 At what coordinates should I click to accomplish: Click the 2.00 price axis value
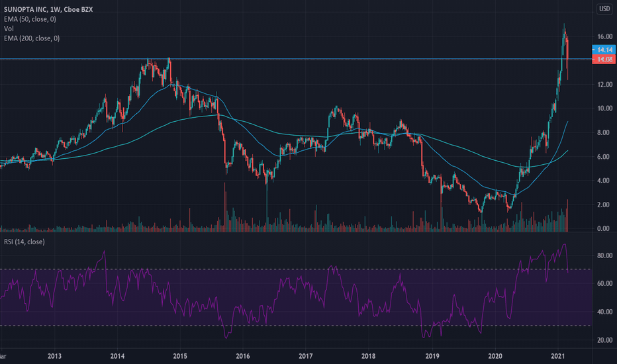click(603, 205)
